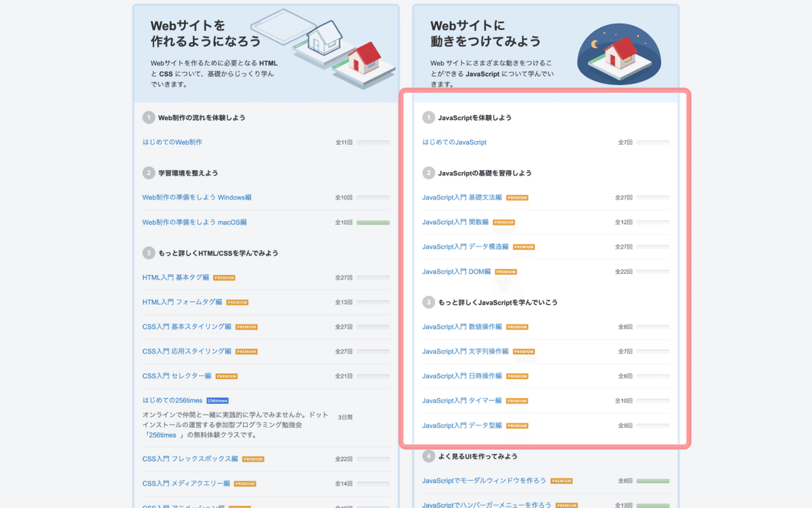The height and width of the screenshot is (508, 812).
Task: Click the Webサイトを作れるようになろう title
Action: click(x=206, y=33)
